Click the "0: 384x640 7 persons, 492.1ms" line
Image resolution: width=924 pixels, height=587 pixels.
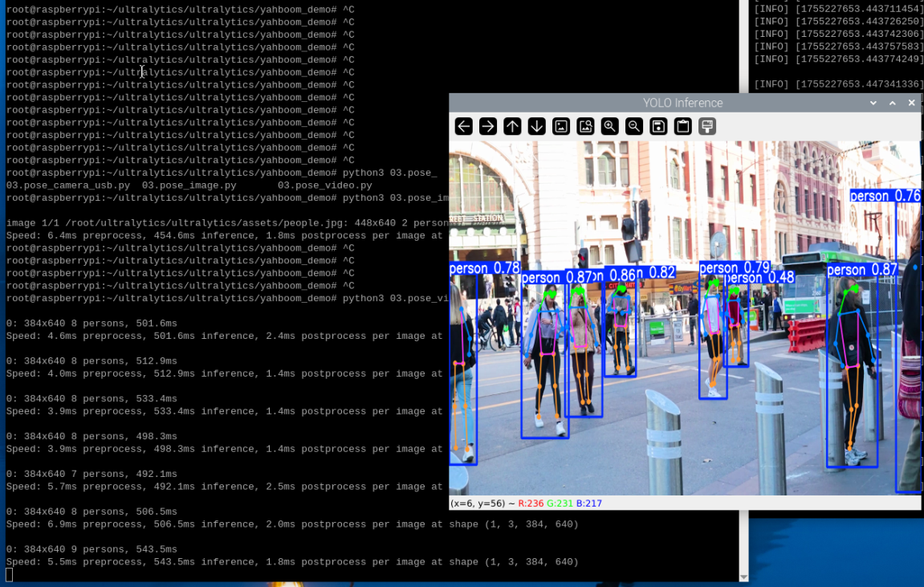[92, 474]
